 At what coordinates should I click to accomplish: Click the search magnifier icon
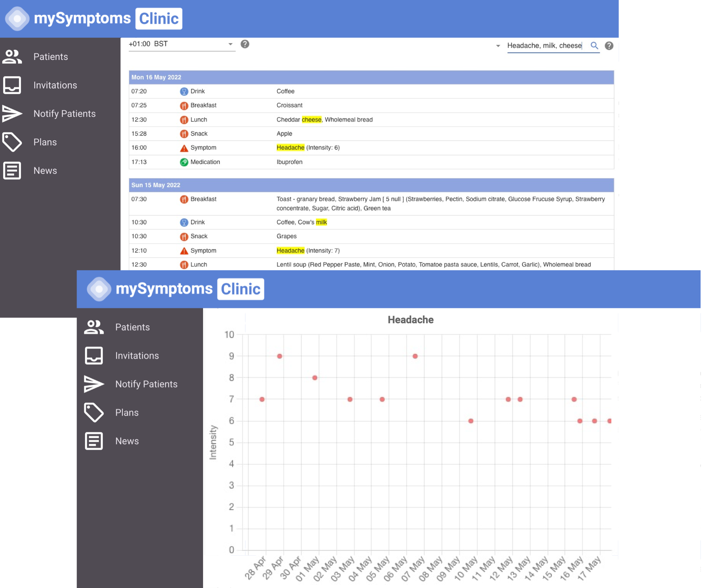pos(594,46)
